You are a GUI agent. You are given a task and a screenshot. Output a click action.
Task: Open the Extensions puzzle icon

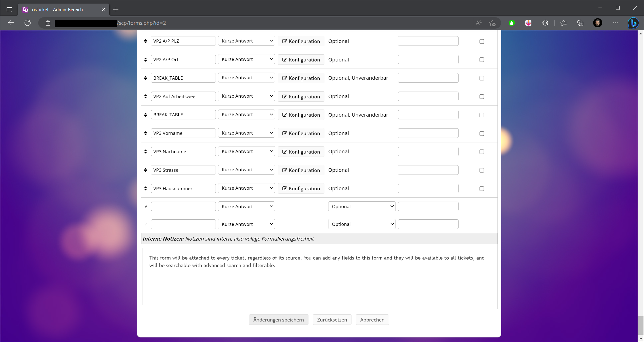point(545,23)
